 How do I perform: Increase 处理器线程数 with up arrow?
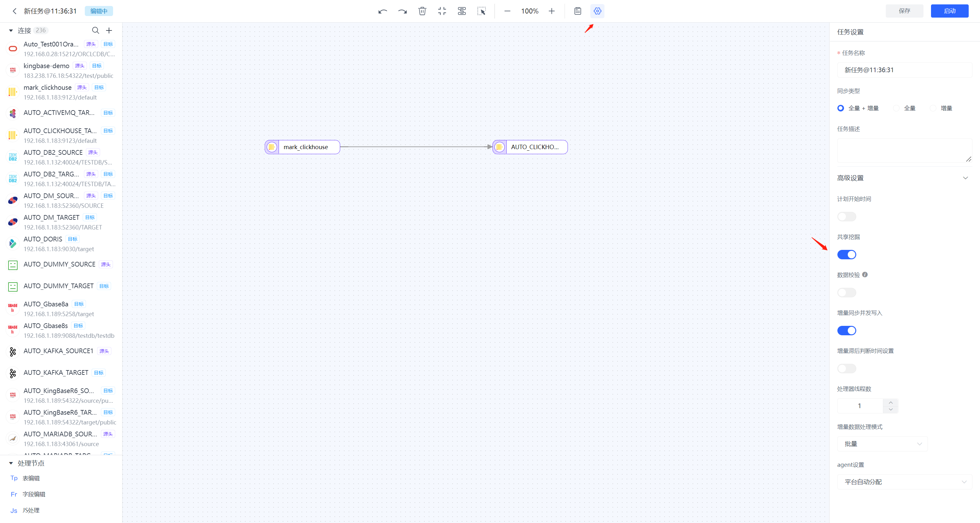click(890, 402)
